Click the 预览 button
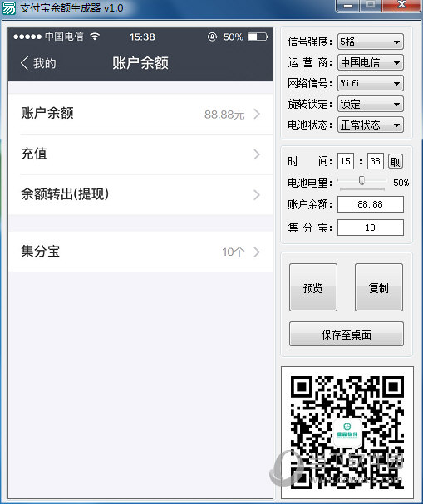This screenshot has width=423, height=504. coord(313,287)
